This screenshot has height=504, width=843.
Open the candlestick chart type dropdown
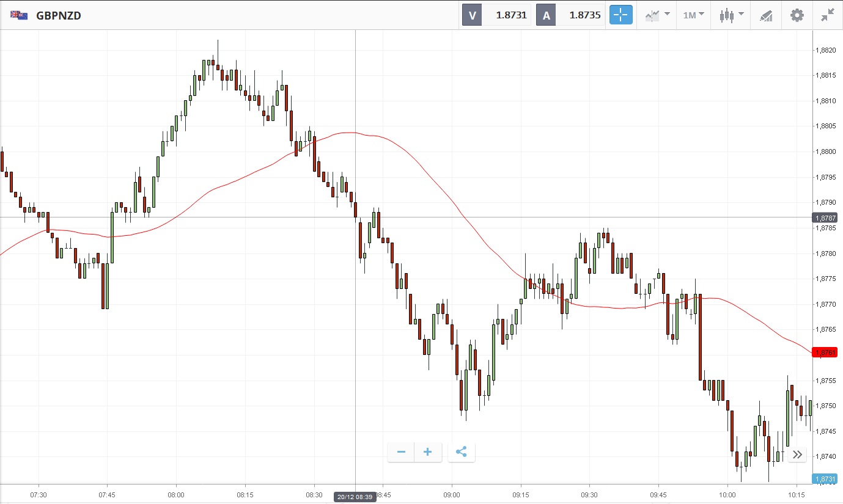pos(731,15)
